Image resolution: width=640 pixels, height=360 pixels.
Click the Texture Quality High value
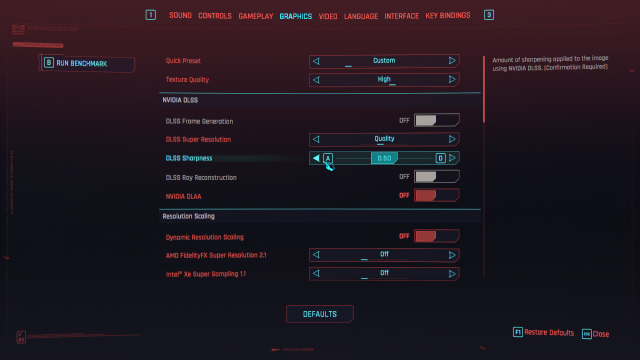pyautogui.click(x=384, y=79)
